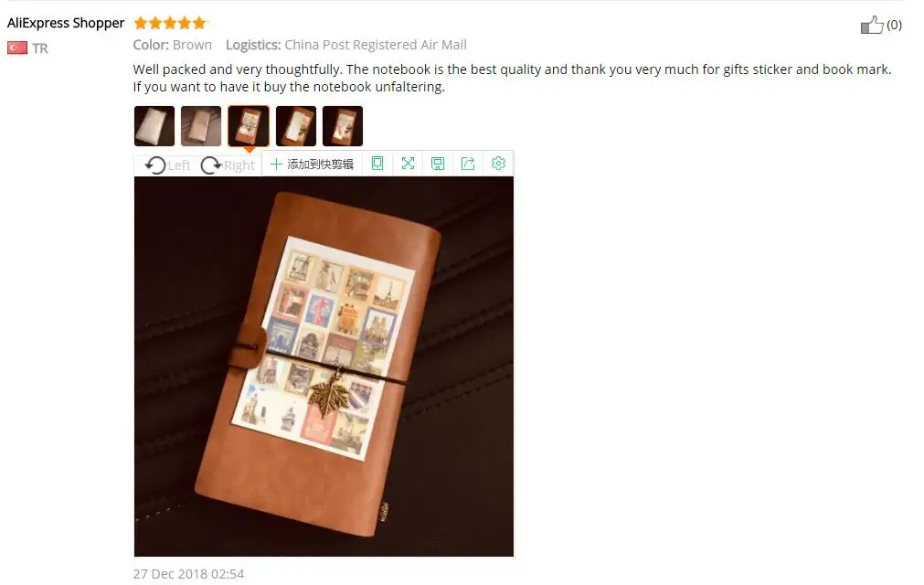Like this review with thumbs-up icon
924x585 pixels.
pyautogui.click(x=872, y=26)
